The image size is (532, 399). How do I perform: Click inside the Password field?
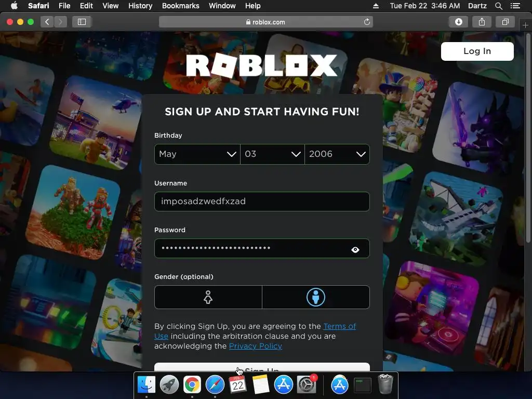[x=262, y=248]
